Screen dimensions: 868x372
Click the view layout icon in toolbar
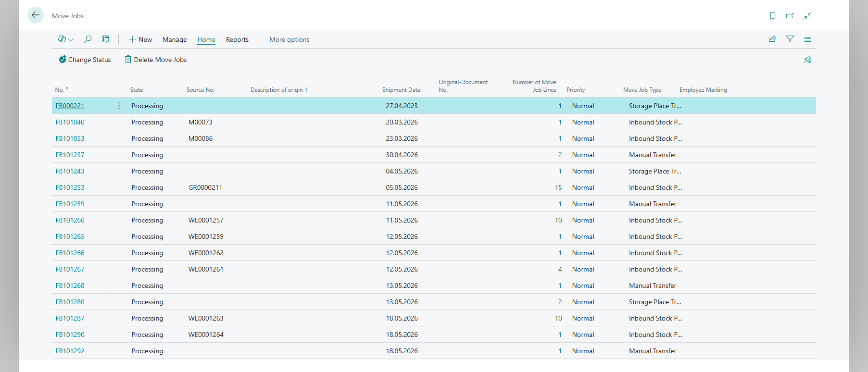[x=105, y=39]
